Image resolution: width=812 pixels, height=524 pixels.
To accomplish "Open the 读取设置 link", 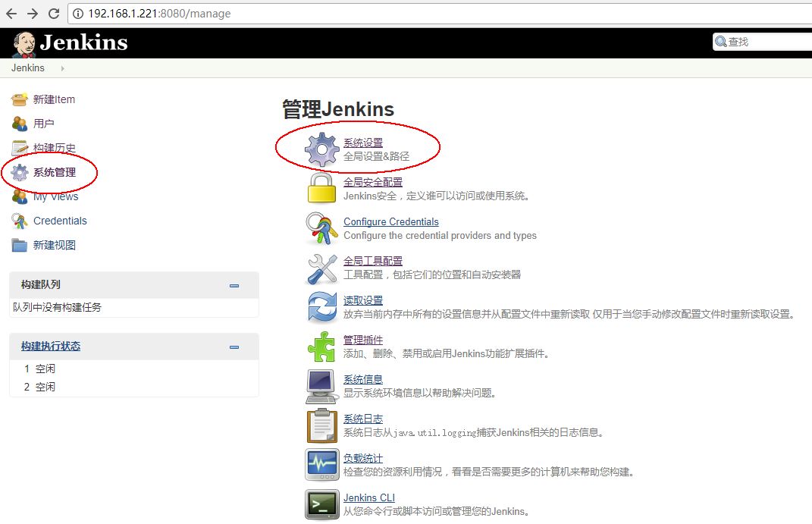I will pos(363,300).
